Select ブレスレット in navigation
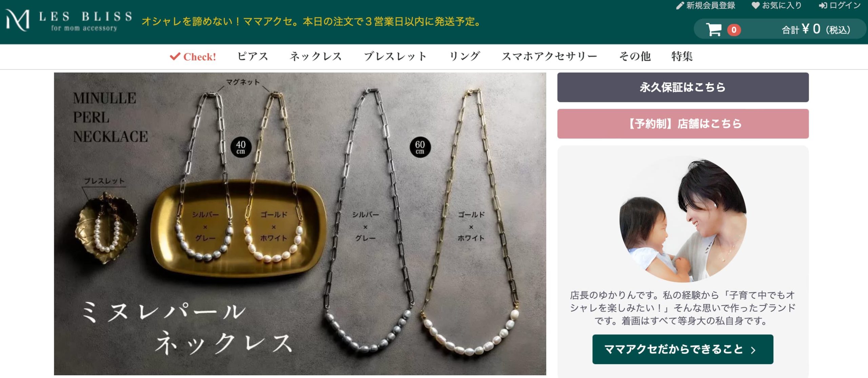 coord(395,56)
